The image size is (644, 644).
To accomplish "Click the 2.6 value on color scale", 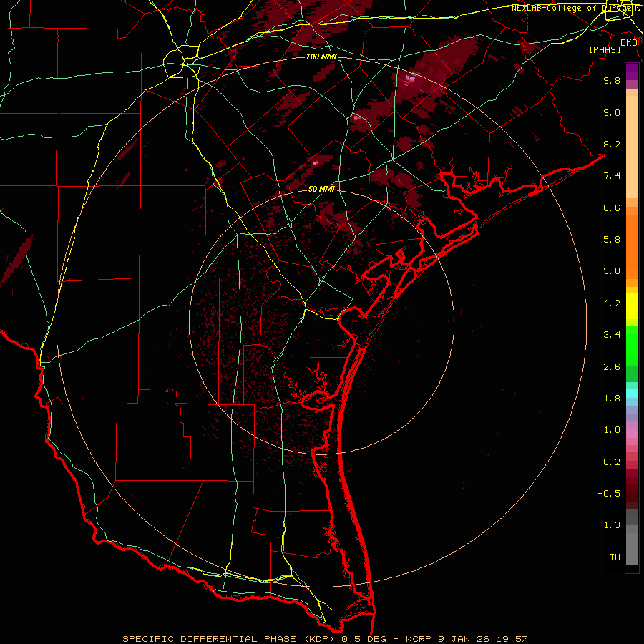I will (x=612, y=367).
